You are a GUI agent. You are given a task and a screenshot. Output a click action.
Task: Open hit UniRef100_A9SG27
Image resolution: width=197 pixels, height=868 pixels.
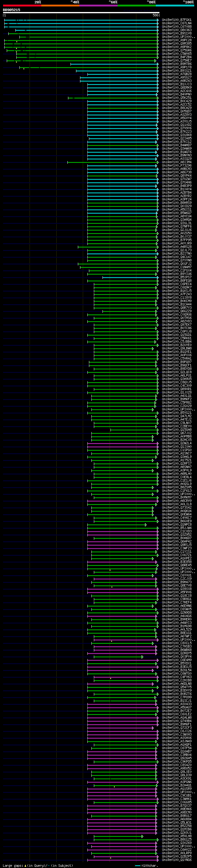[177, 78]
